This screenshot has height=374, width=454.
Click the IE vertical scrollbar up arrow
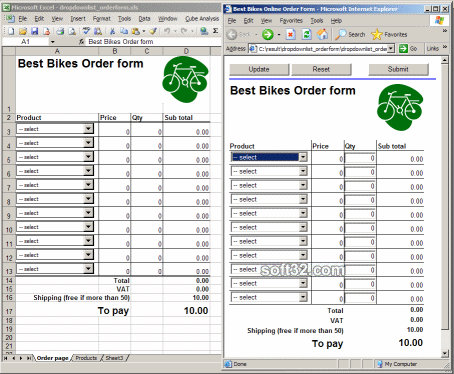444,60
